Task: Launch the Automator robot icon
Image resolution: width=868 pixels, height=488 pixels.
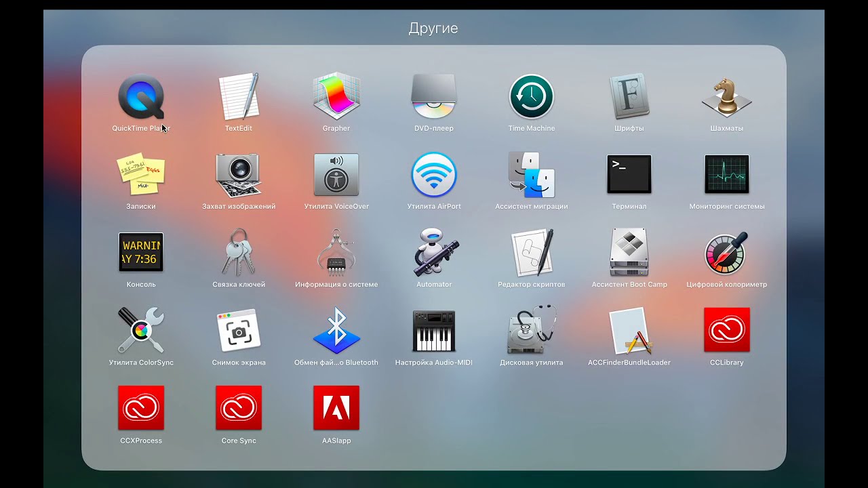Action: [434, 252]
